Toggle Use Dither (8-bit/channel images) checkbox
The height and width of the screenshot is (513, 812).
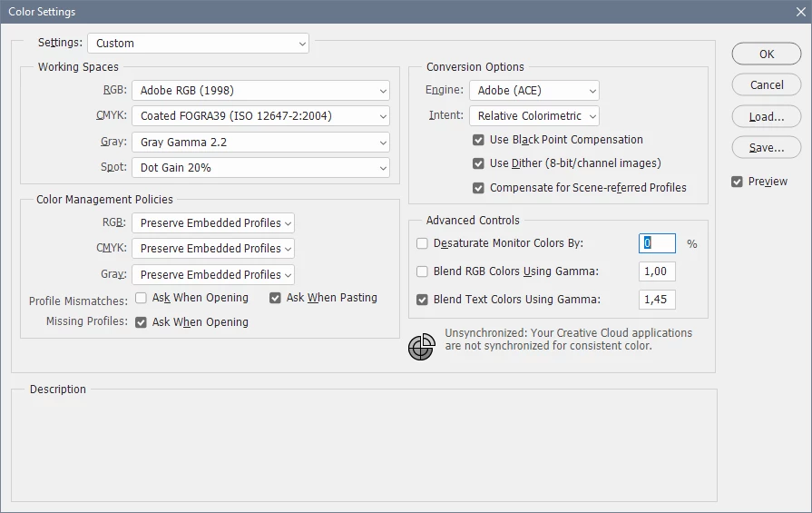tap(478, 163)
